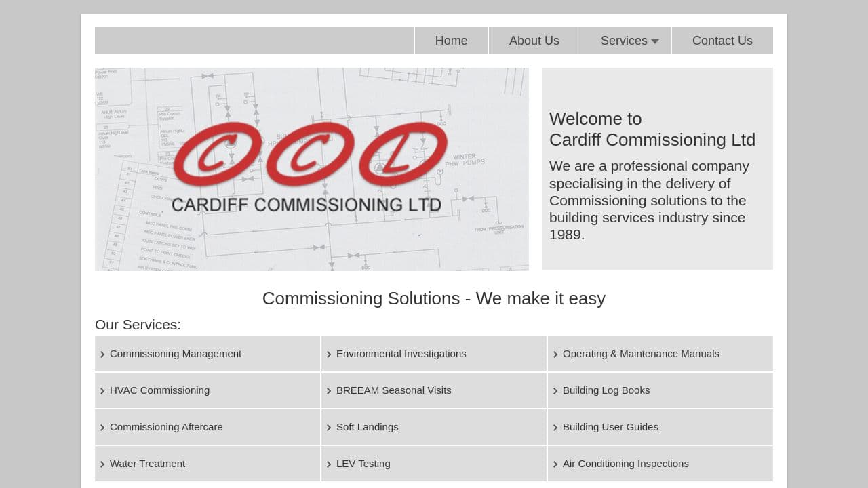The image size is (868, 488).
Task: Go to the About Us page
Action: tap(534, 41)
